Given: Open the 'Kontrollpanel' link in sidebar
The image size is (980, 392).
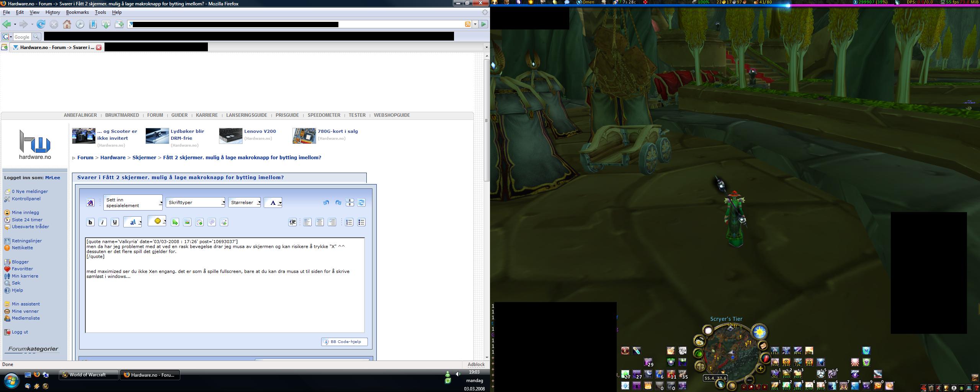Looking at the screenshot, I should coord(26,199).
